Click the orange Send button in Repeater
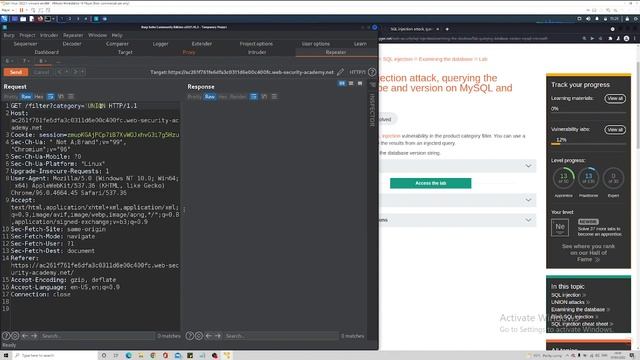The image size is (640, 360). 16,72
